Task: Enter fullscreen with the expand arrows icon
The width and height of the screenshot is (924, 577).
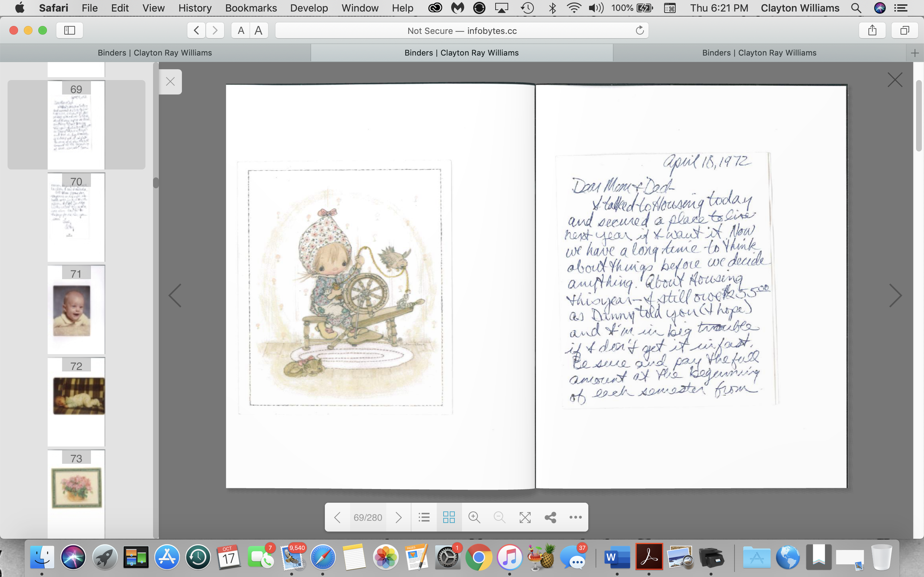Action: 525,517
